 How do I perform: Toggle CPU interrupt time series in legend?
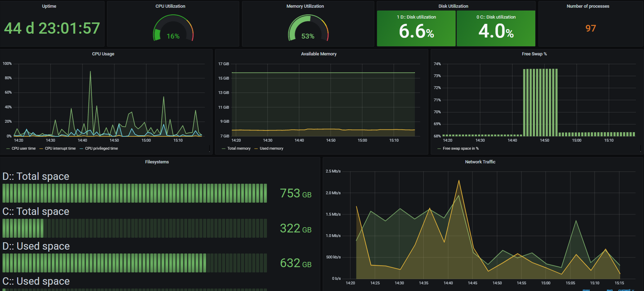point(60,149)
